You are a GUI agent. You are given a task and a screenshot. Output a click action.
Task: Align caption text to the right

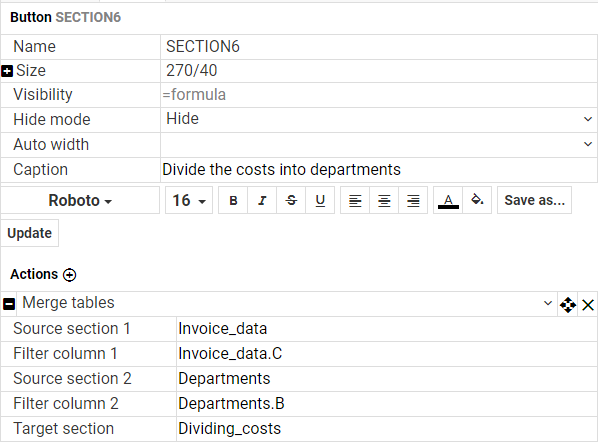pos(413,200)
